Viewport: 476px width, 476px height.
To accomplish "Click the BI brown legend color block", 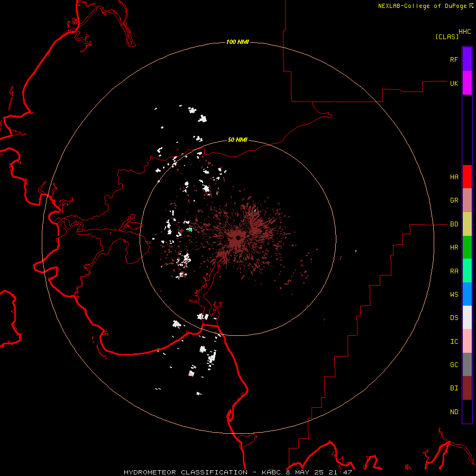I will 467,388.
